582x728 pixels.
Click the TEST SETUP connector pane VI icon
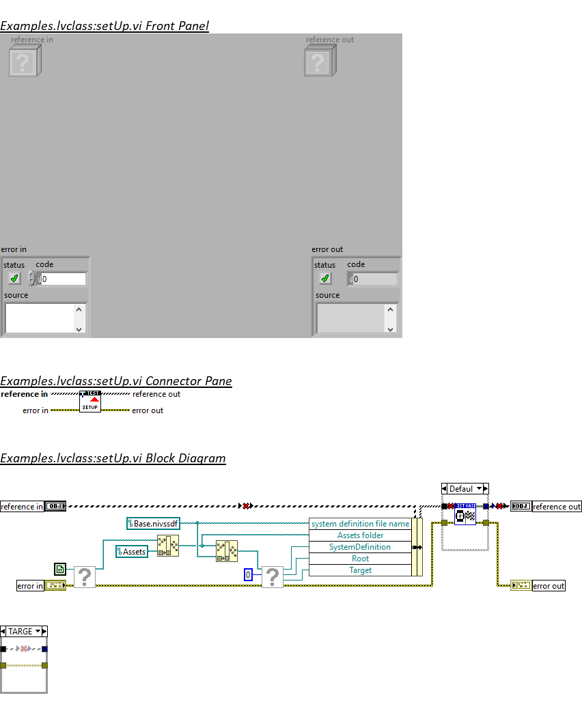(x=90, y=402)
